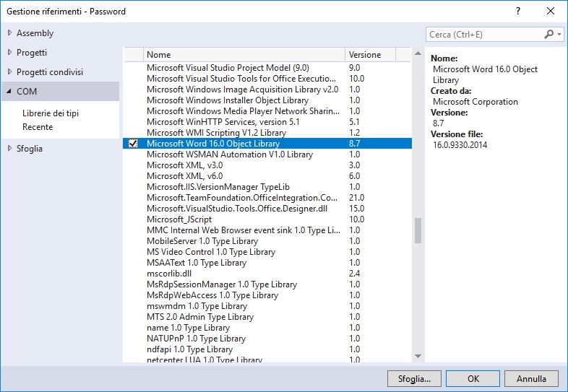Select Librerie dei tipi under COM
568x392 pixels.
pyautogui.click(x=51, y=113)
